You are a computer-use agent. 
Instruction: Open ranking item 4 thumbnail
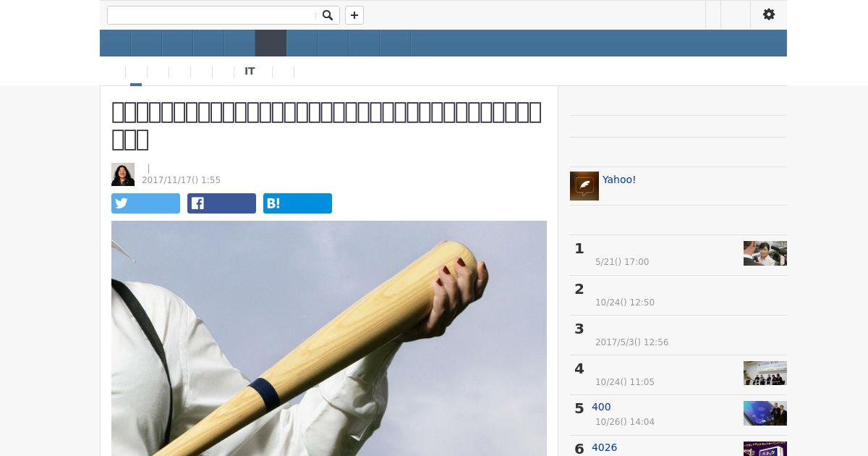point(765,373)
